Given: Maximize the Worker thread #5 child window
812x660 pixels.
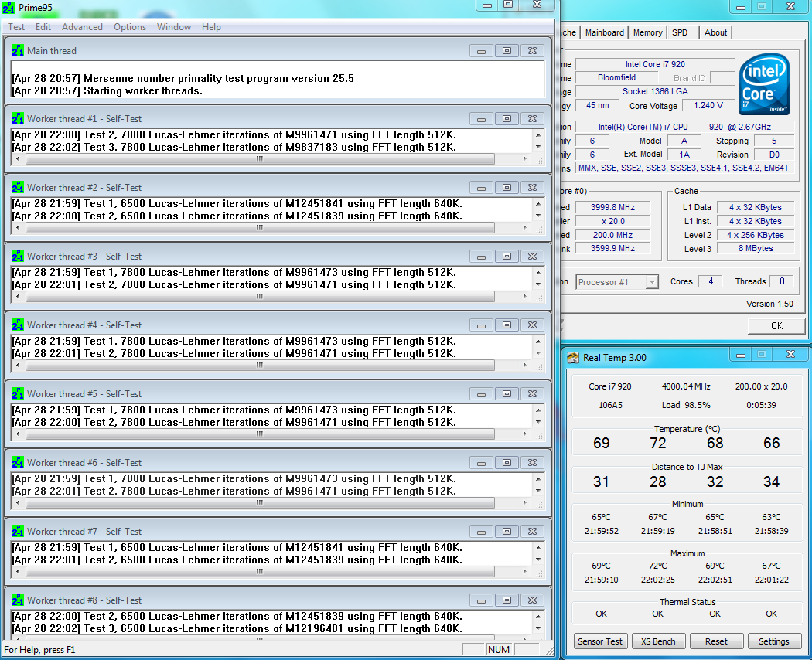Looking at the screenshot, I should click(507, 394).
